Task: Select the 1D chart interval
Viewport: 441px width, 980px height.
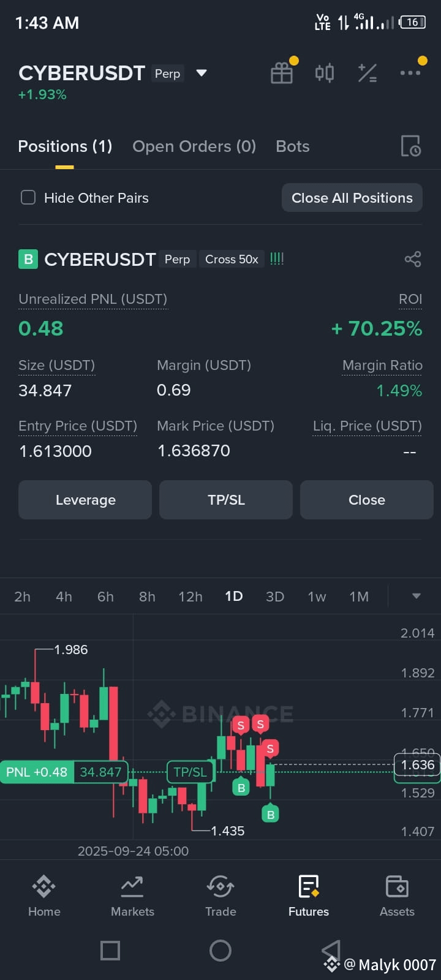Action: [234, 597]
